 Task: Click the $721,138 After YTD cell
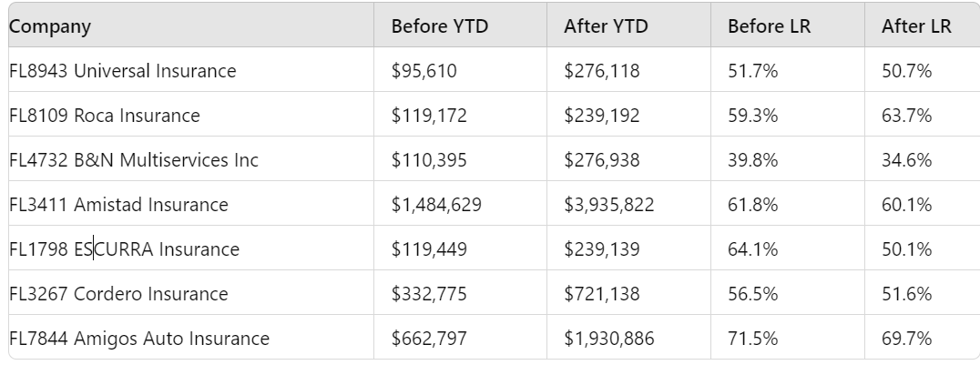(602, 294)
